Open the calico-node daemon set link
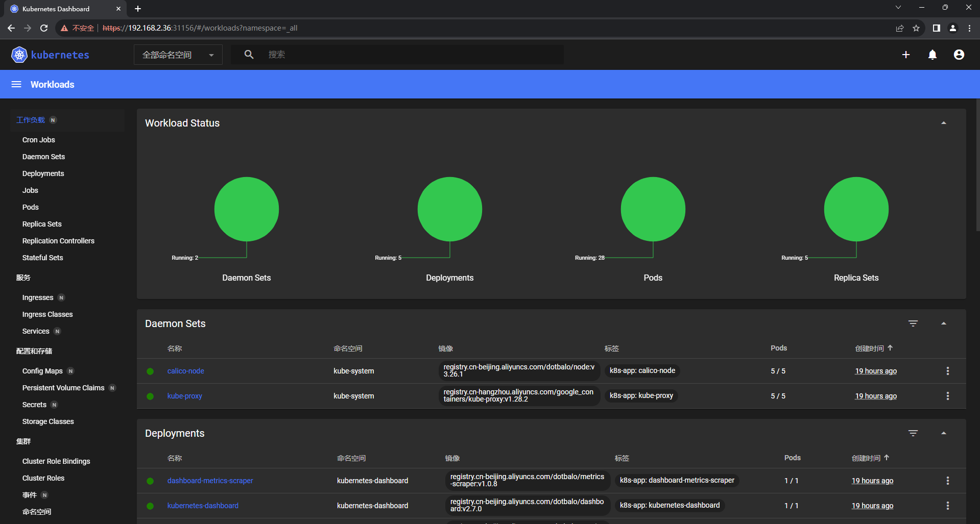 coord(185,371)
